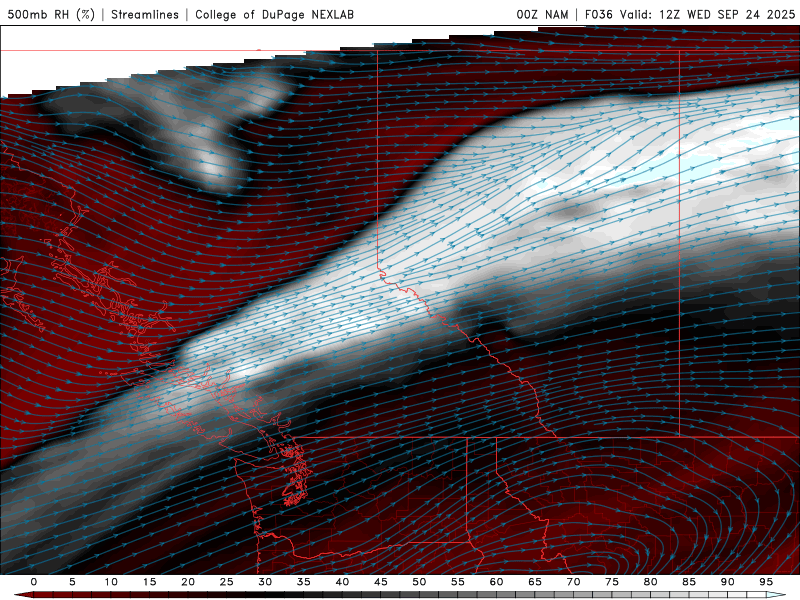Select the 'F036' forecast hour text
Image resolution: width=800 pixels, height=600 pixels.
click(x=598, y=14)
